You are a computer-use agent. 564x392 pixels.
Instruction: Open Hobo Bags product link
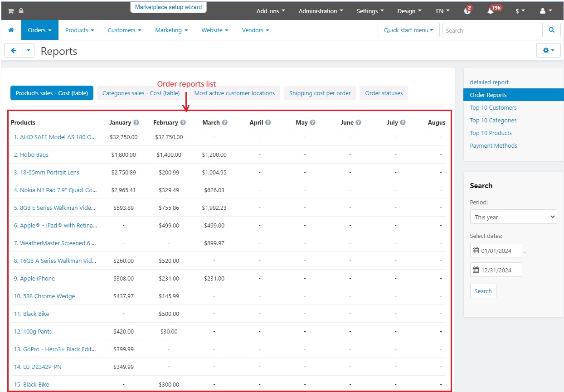(31, 155)
